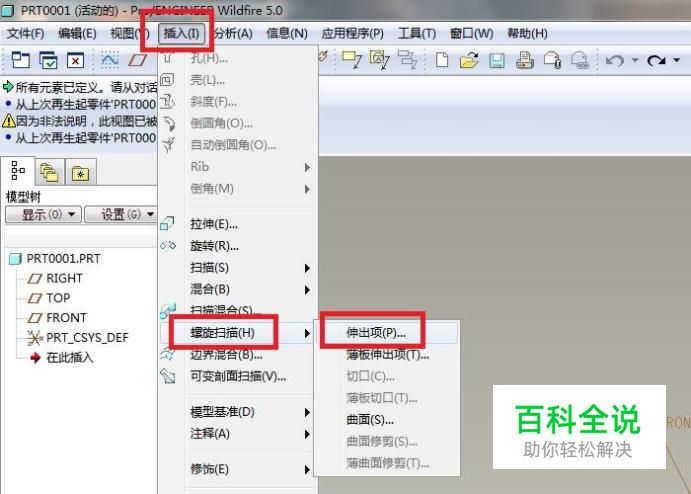The height and width of the screenshot is (494, 691).
Task: Open the 设置(G) dropdown in model tree
Action: pos(121,215)
